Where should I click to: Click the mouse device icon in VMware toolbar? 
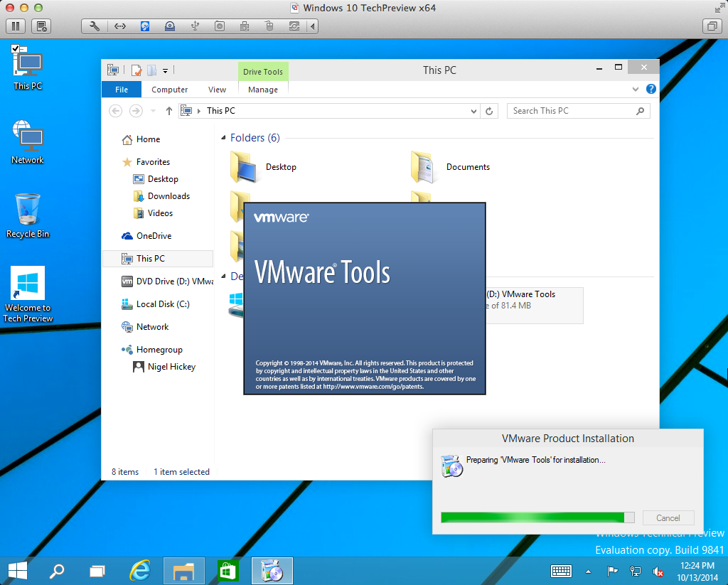click(269, 26)
